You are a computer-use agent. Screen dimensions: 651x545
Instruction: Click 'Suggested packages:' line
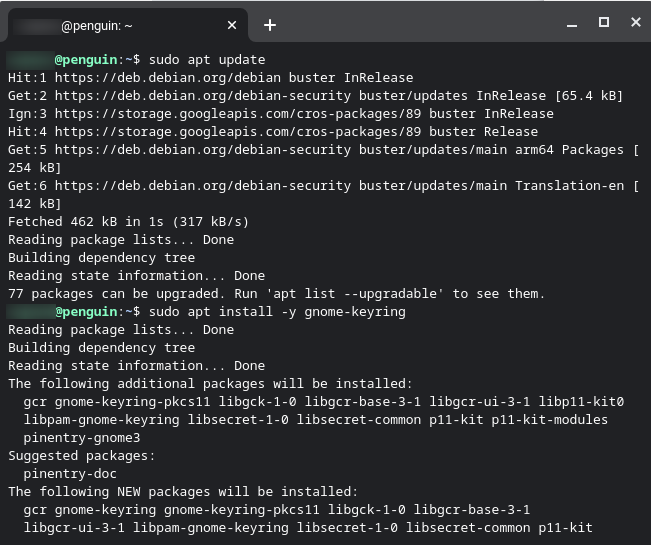pos(81,456)
